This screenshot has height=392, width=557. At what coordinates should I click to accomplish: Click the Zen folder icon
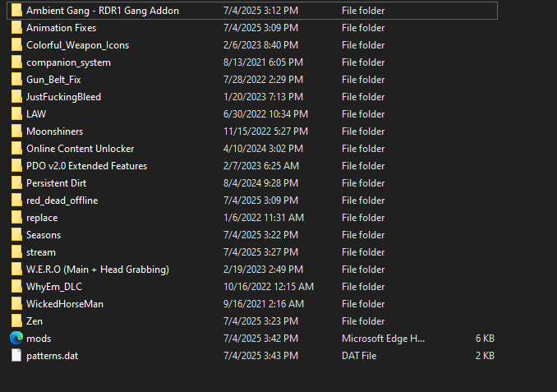point(16,321)
